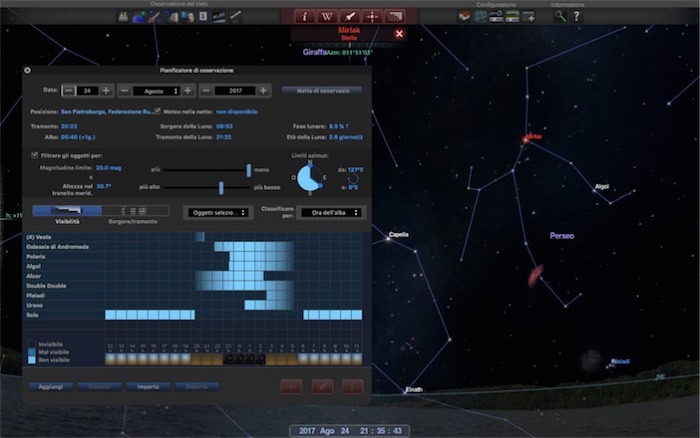Image resolution: width=700 pixels, height=438 pixels.
Task: Click the binoculars icon in the top toolbar
Action: coord(123,17)
